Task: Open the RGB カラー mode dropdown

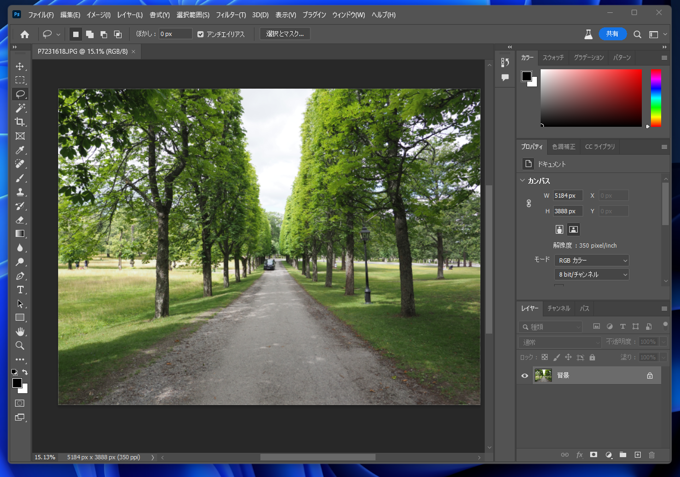Action: click(592, 260)
